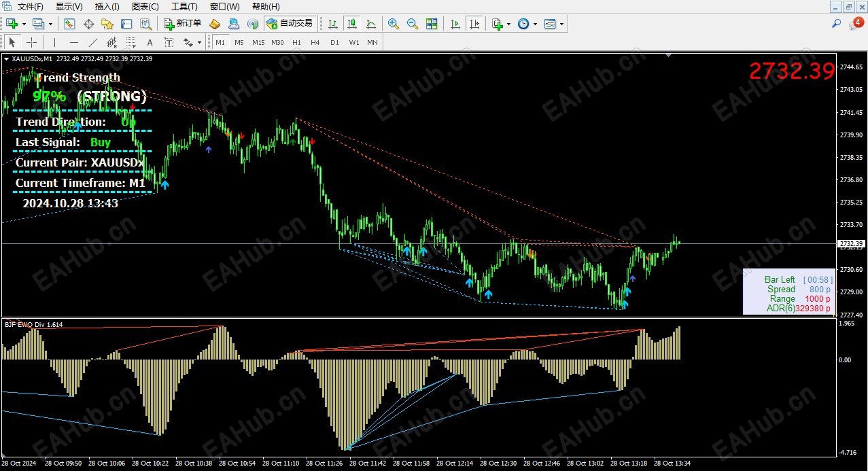
Task: Draw a vertical line on chart
Action: pyautogui.click(x=55, y=42)
